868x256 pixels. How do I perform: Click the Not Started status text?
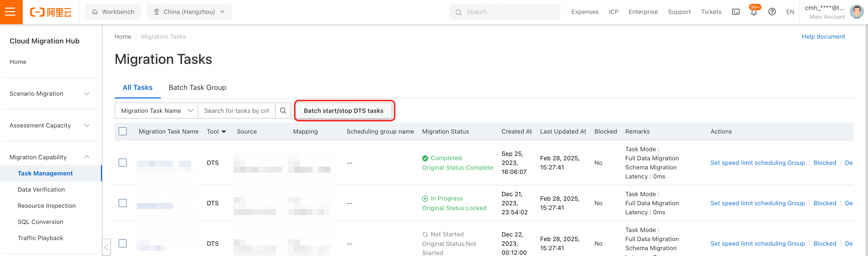pyautogui.click(x=447, y=234)
